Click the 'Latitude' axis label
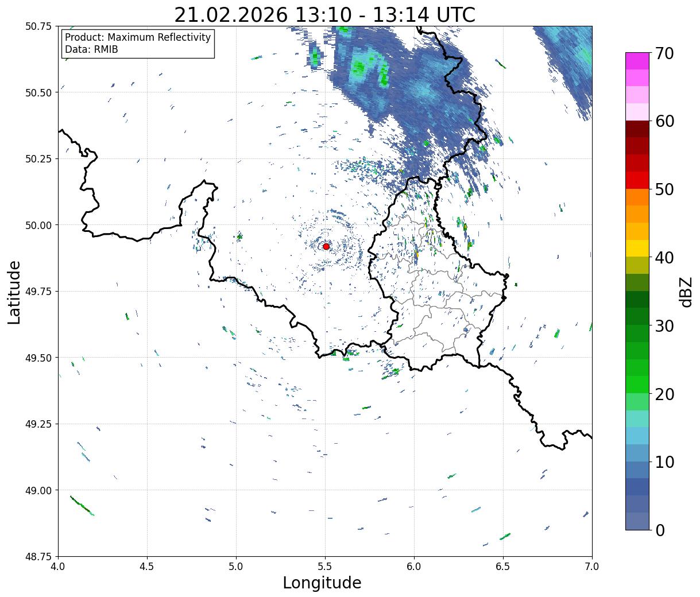This screenshot has width=700, height=597. coord(14,292)
